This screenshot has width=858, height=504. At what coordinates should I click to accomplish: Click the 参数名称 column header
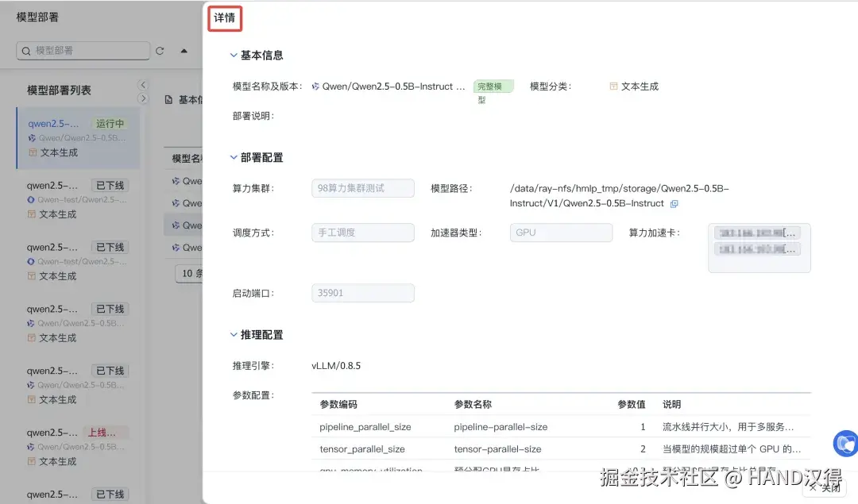(x=473, y=405)
